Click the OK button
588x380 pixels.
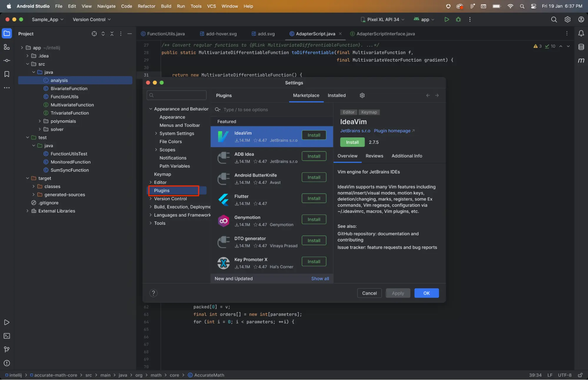pyautogui.click(x=426, y=293)
